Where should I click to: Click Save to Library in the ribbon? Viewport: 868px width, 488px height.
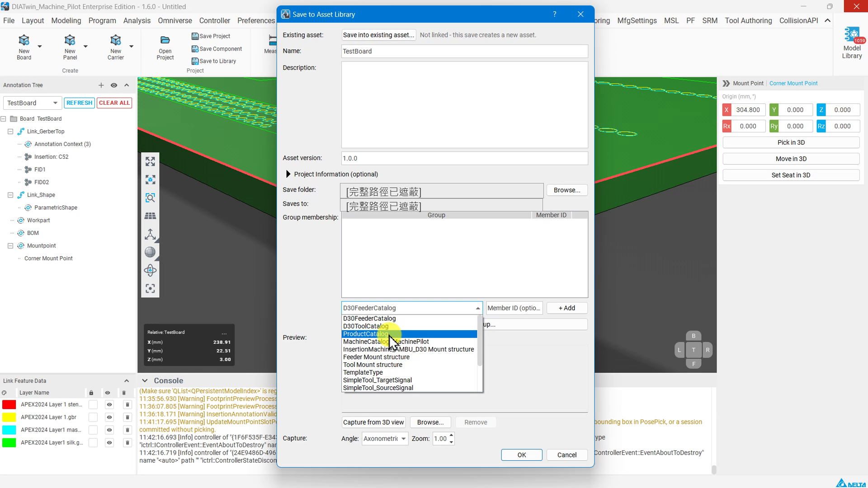pyautogui.click(x=214, y=61)
